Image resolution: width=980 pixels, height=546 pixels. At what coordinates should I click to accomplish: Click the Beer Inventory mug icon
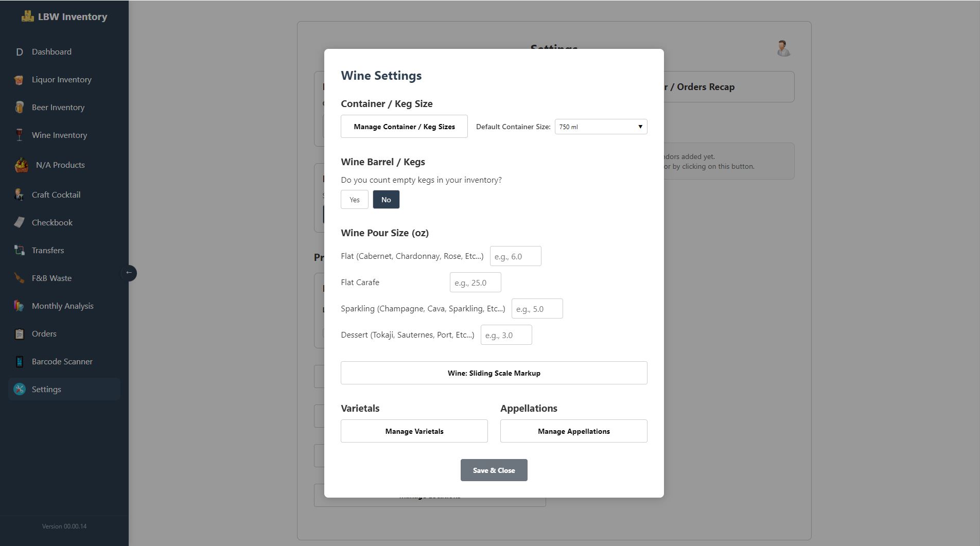pos(19,108)
